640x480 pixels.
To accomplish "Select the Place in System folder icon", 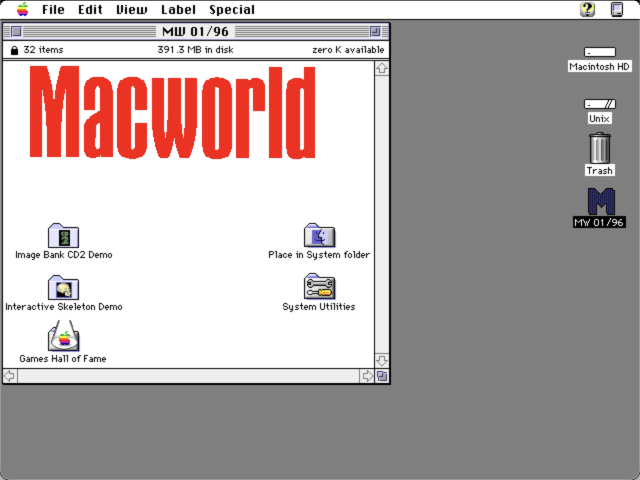I will tap(319, 235).
